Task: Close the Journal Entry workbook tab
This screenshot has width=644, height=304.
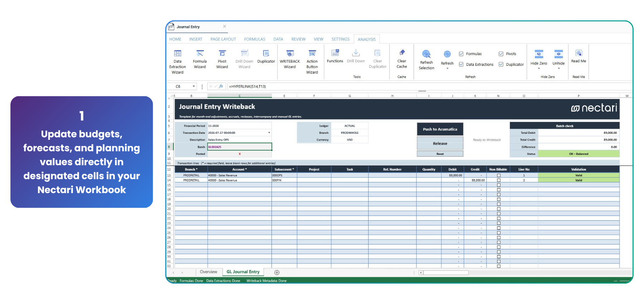Action: click(225, 26)
